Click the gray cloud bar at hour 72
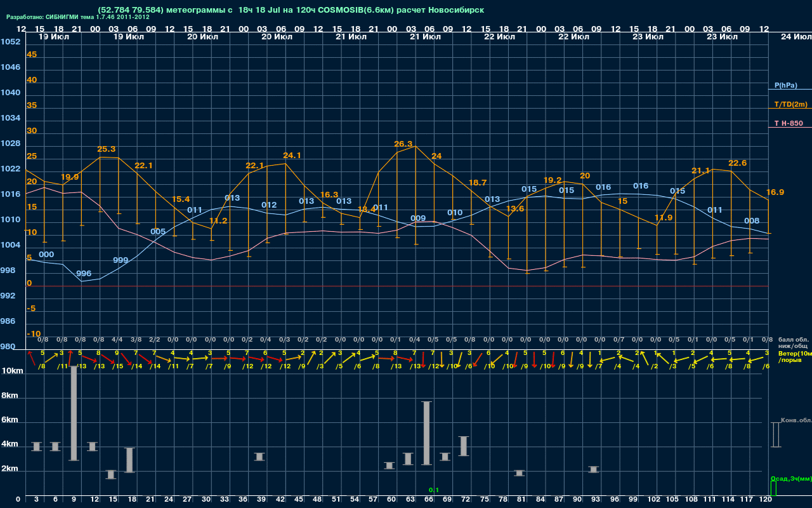This screenshot has width=812, height=508. tap(464, 446)
